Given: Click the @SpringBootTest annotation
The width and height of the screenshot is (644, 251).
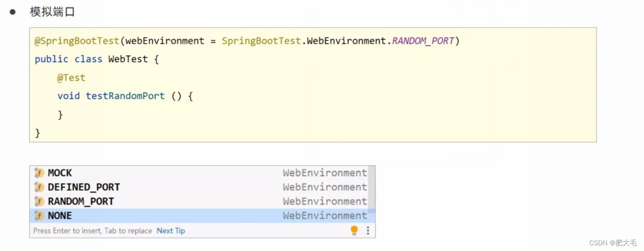Looking at the screenshot, I should point(77,41).
